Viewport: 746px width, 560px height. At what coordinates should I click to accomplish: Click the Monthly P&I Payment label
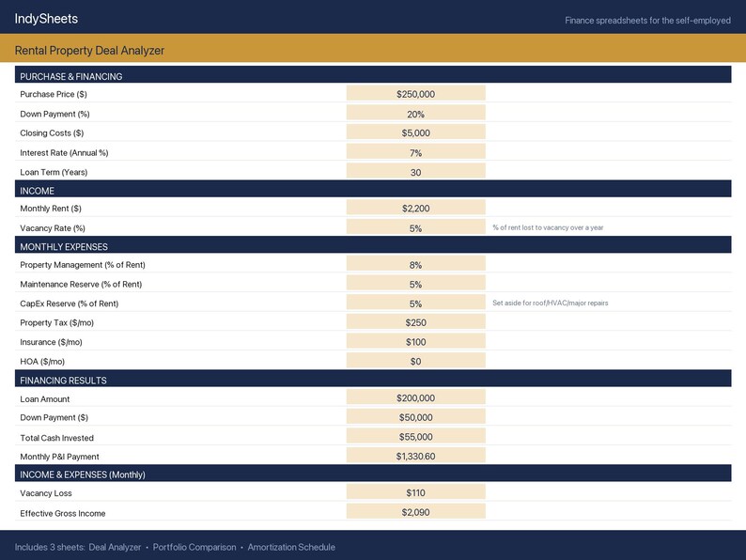coord(59,457)
